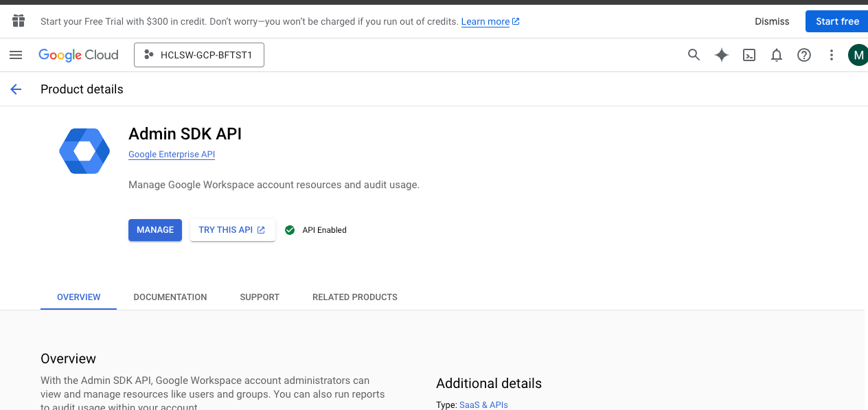Open the HCLSW-GCP-BFTST1 project selector
This screenshot has height=410, width=868.
(199, 56)
